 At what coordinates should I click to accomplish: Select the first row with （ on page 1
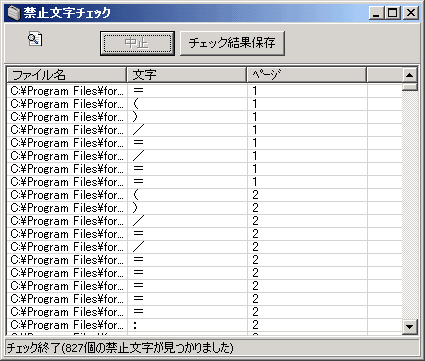[x=204, y=104]
